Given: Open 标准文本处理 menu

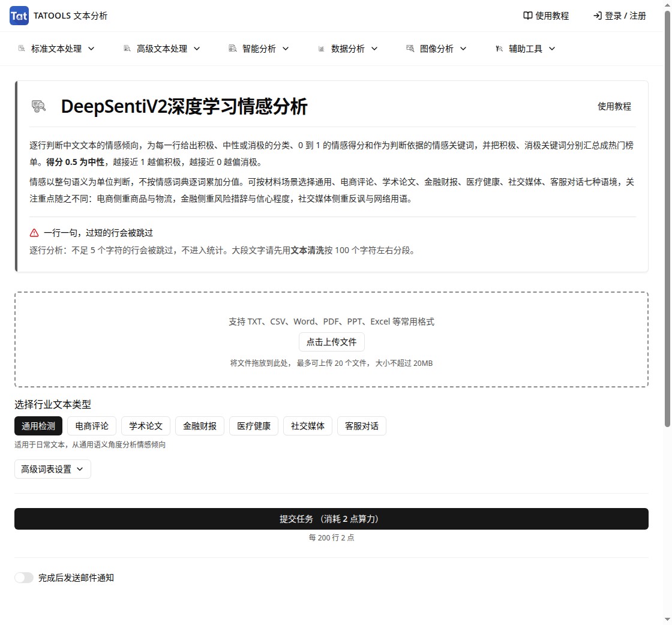Looking at the screenshot, I should (56, 49).
